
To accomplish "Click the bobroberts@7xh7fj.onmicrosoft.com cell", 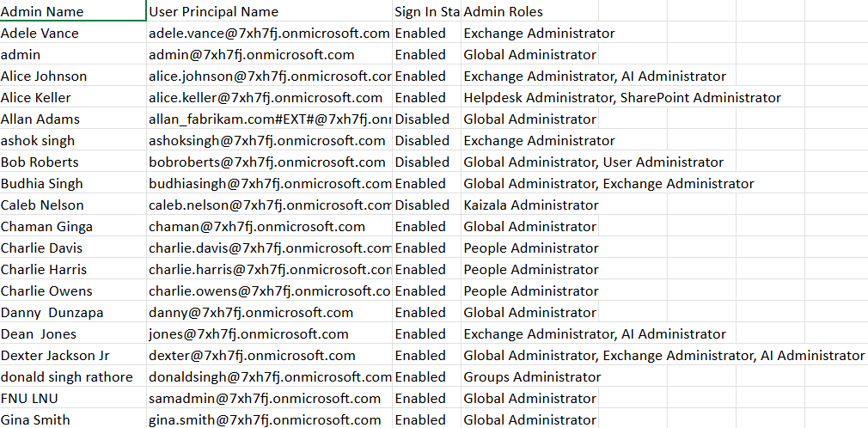I will click(267, 162).
